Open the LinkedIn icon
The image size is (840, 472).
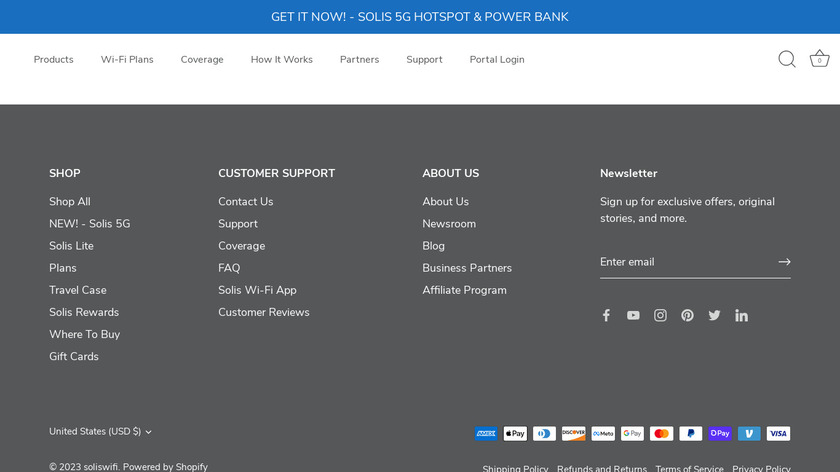(741, 316)
